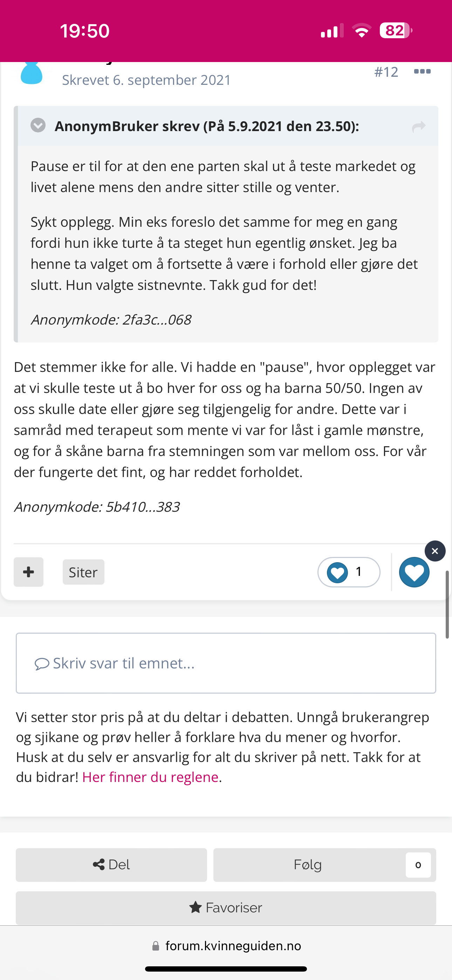
Task: Jump to original quoted post arrow
Action: [x=418, y=126]
